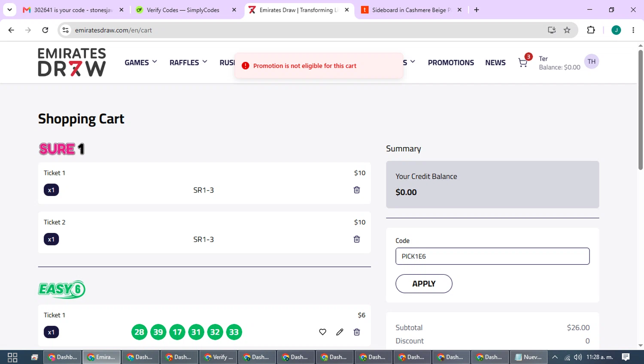Open the TH user profile avatar
Image resolution: width=644 pixels, height=364 pixels.
592,61
